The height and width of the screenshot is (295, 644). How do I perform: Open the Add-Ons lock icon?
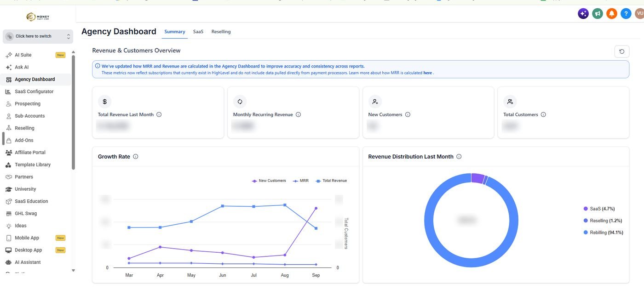click(x=9, y=140)
